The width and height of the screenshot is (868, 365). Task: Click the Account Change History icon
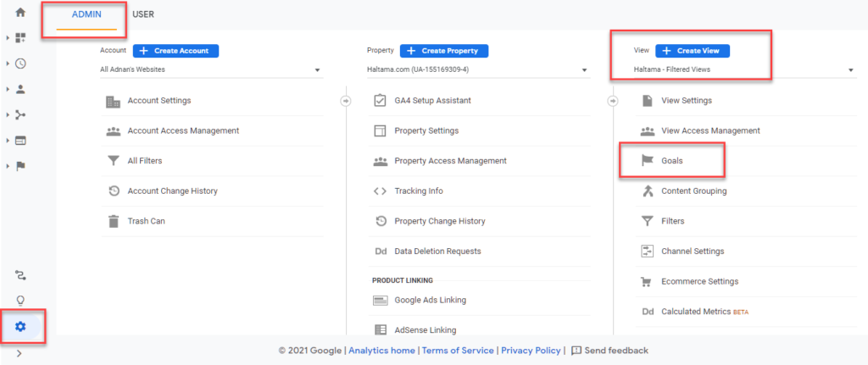click(113, 191)
